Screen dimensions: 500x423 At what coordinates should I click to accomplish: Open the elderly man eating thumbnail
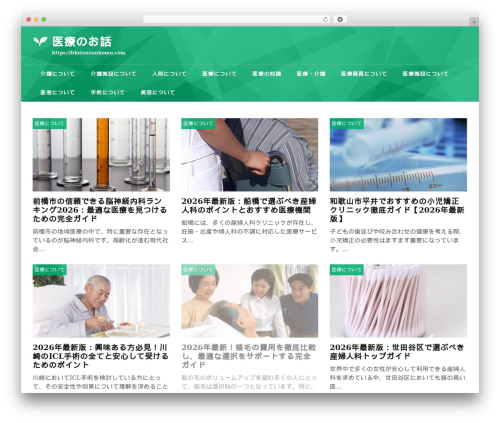click(x=101, y=301)
